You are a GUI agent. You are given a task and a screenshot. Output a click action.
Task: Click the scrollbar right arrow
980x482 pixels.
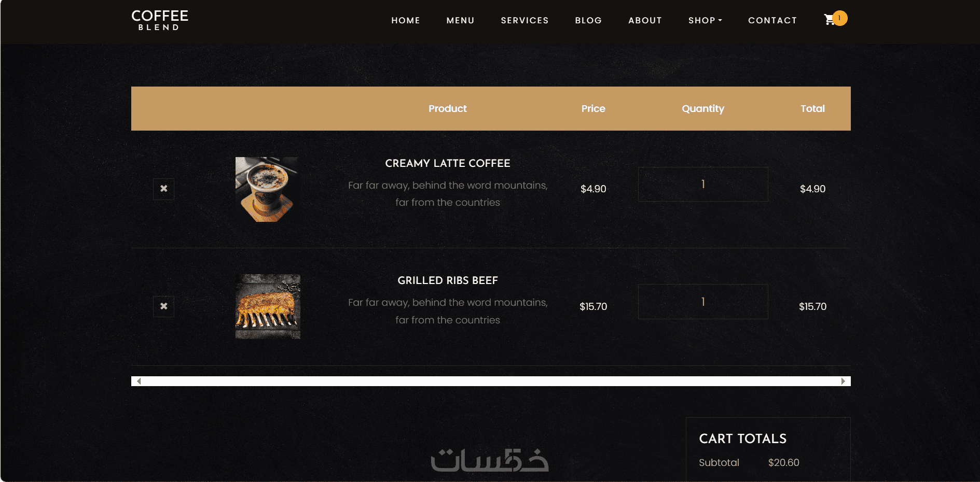click(843, 381)
